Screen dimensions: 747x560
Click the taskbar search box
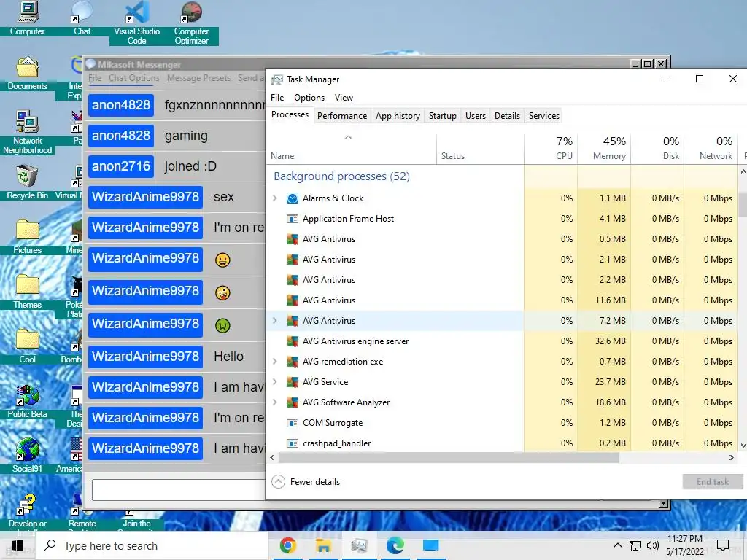tap(152, 545)
